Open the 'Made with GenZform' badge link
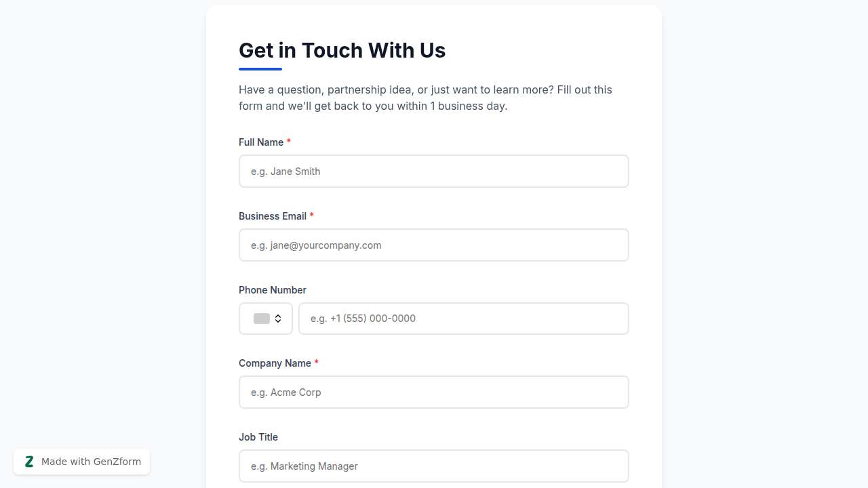868x488 pixels. pos(81,462)
